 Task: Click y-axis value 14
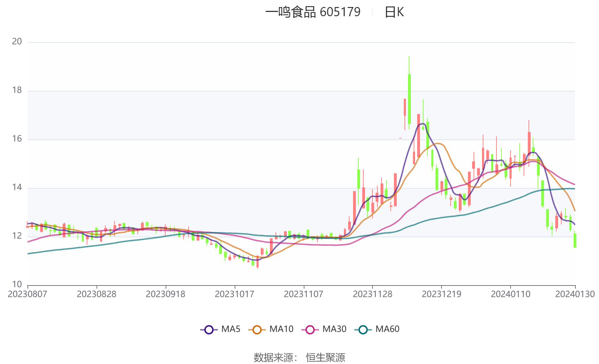[x=17, y=187]
